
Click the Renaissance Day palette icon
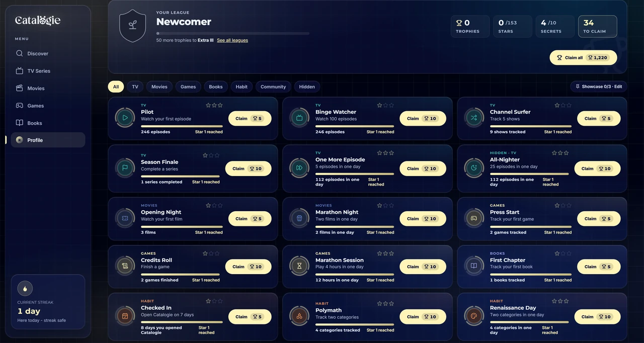pyautogui.click(x=474, y=316)
